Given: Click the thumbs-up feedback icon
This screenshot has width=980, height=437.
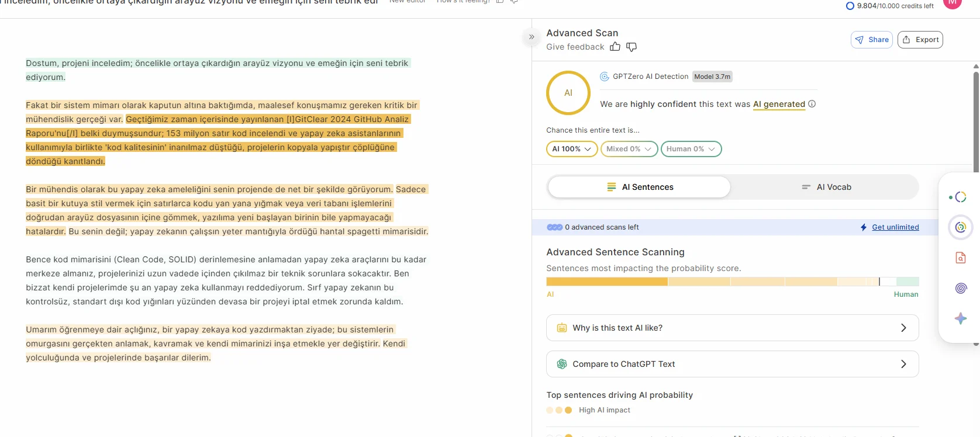Looking at the screenshot, I should point(615,47).
